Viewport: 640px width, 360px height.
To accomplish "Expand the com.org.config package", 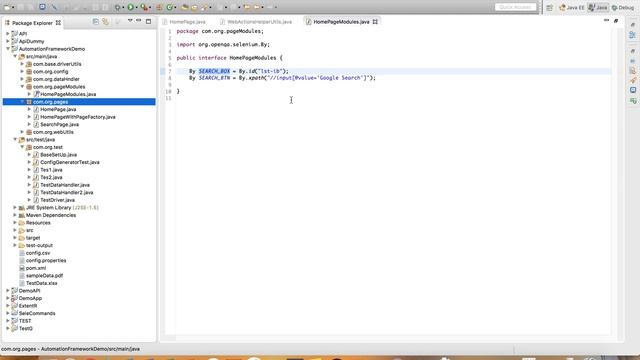I will [x=22, y=71].
